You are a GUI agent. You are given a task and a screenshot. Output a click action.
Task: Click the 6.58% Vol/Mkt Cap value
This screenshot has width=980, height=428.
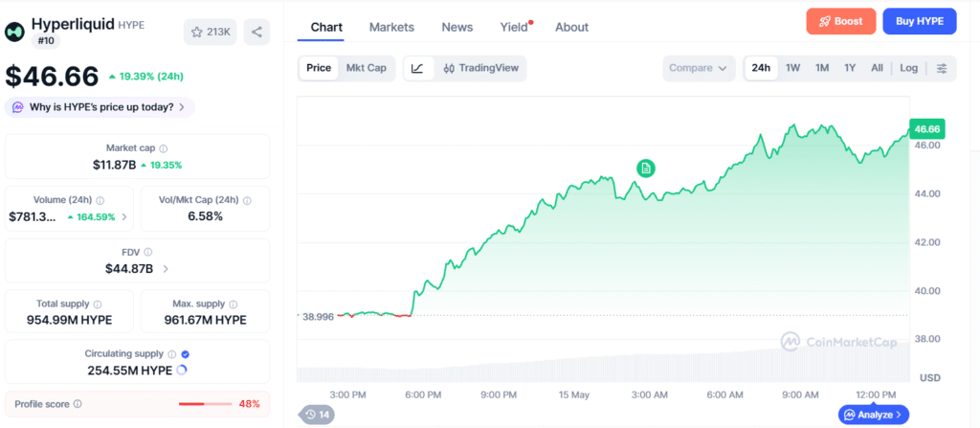(x=205, y=216)
